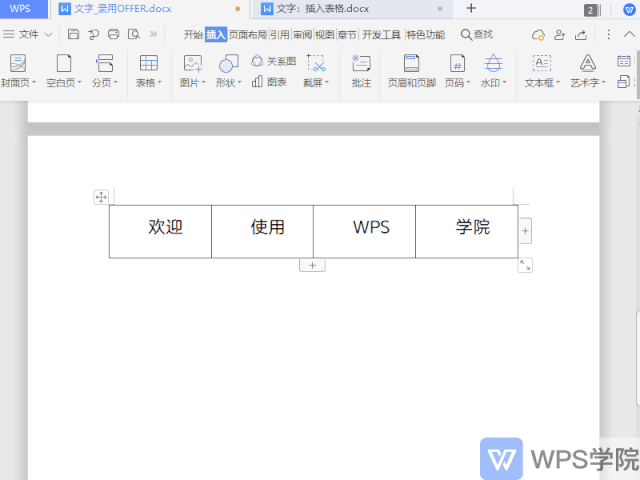Open the 章节 tab

coord(347,35)
